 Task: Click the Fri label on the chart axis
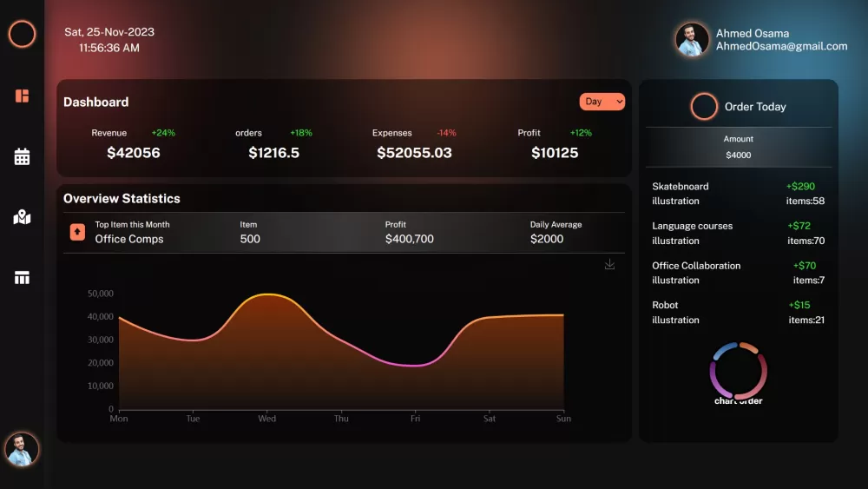415,419
